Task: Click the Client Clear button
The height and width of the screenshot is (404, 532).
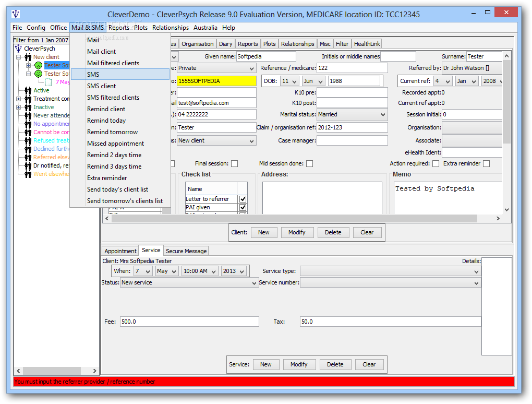Action: 367,232
